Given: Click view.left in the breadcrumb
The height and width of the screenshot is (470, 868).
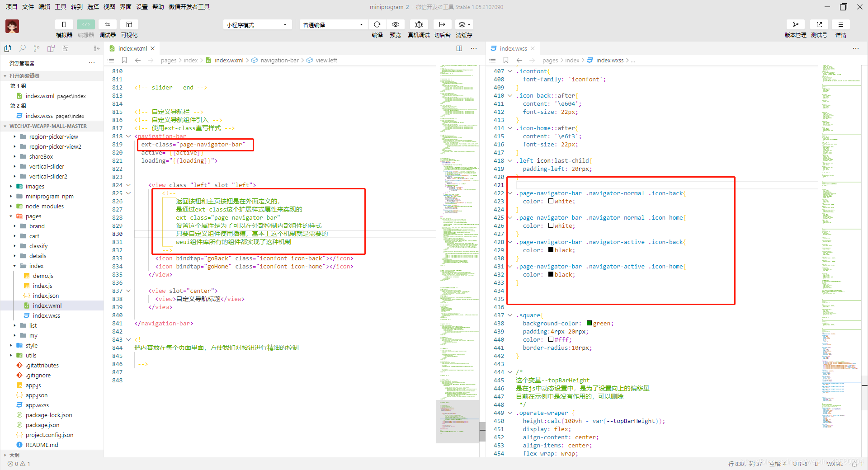Looking at the screenshot, I should coord(326,60).
